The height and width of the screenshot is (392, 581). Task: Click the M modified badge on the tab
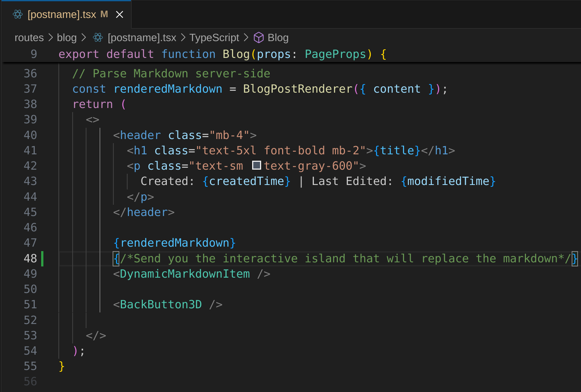[x=104, y=14]
